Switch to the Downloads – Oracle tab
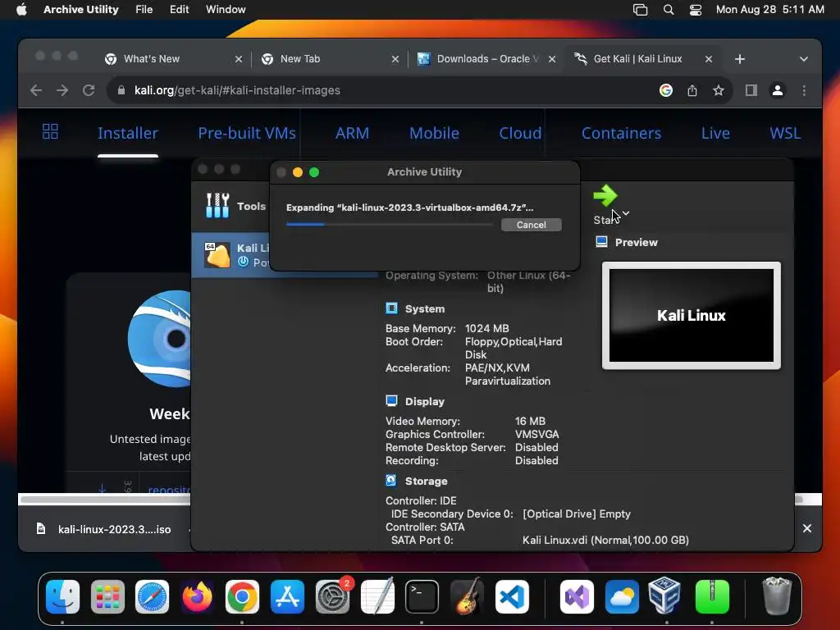The image size is (840, 630). [x=487, y=59]
